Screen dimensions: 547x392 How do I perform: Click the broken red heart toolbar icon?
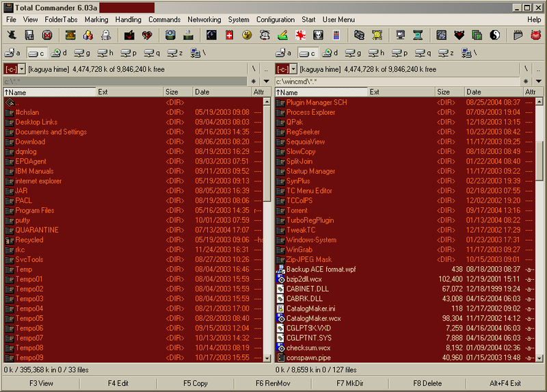147,35
